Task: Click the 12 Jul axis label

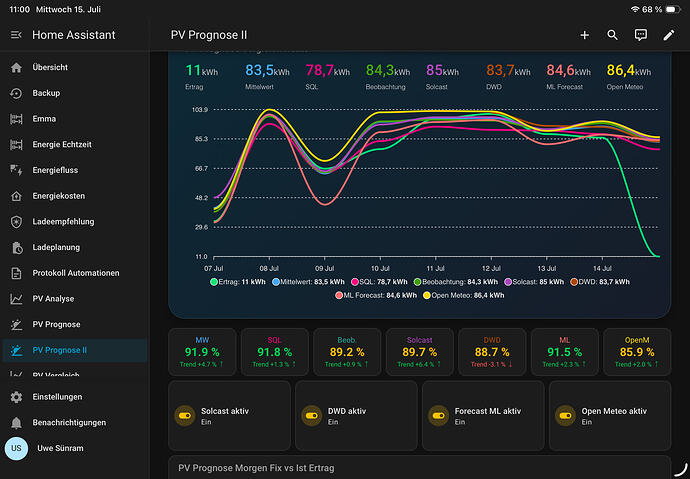Action: coord(491,268)
